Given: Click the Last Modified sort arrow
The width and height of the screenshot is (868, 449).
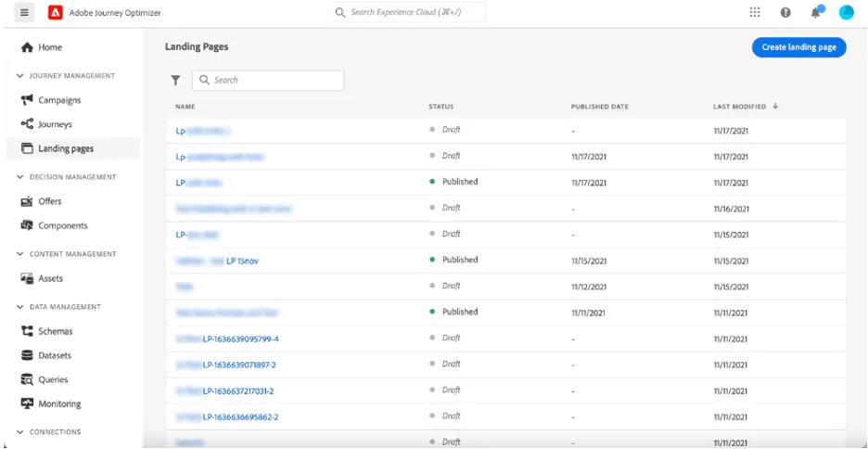Looking at the screenshot, I should tap(775, 107).
